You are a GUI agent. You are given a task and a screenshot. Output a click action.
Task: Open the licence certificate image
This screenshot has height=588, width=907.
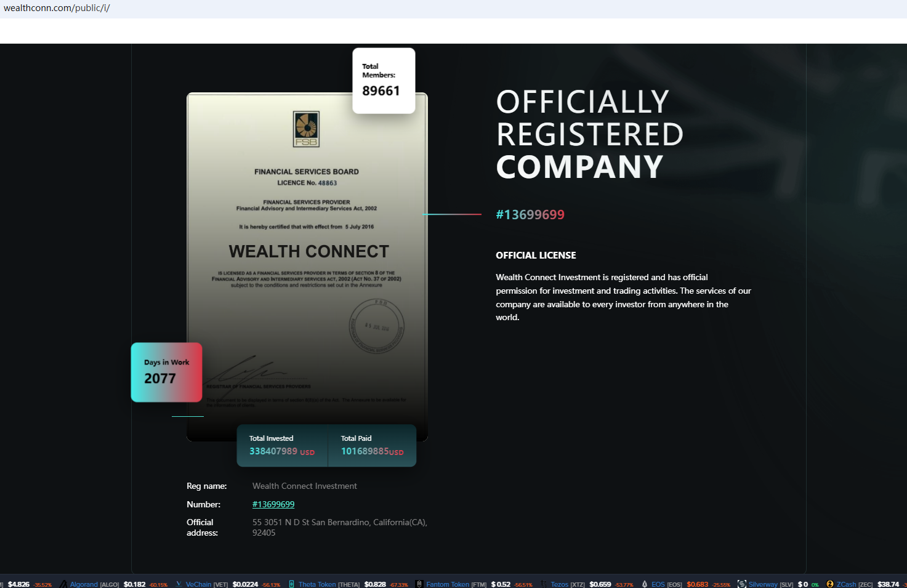point(307,267)
